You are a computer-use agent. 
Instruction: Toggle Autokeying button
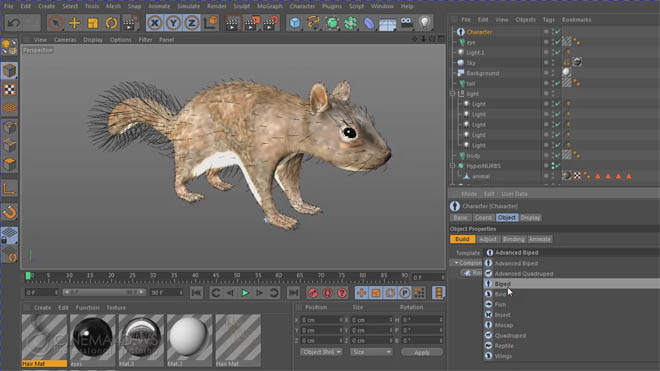click(x=327, y=293)
